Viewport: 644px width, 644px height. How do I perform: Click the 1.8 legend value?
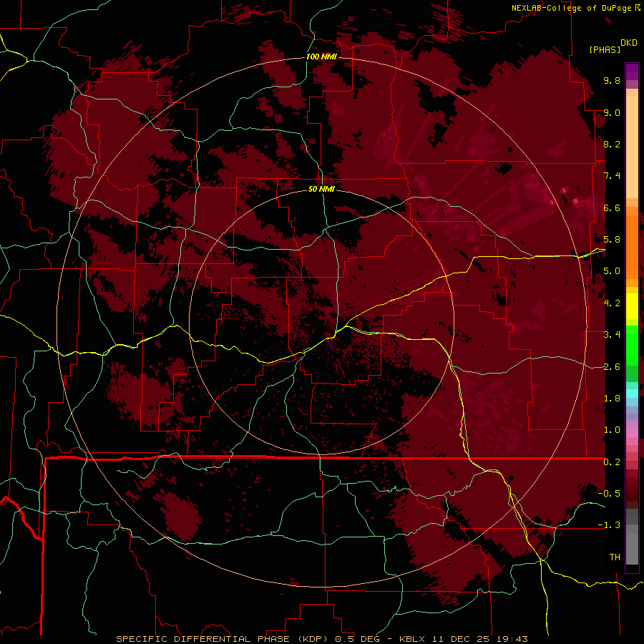pyautogui.click(x=612, y=399)
